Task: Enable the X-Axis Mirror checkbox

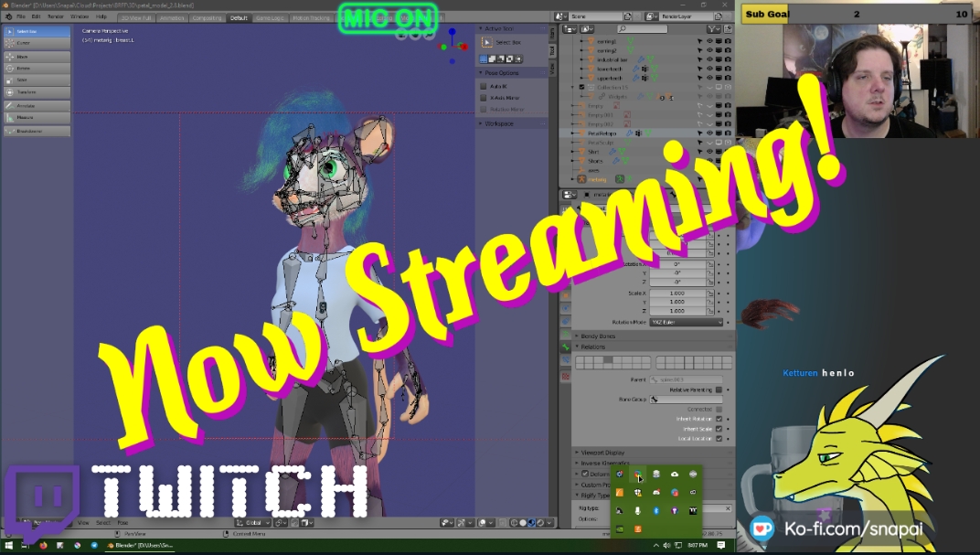Action: 483,98
